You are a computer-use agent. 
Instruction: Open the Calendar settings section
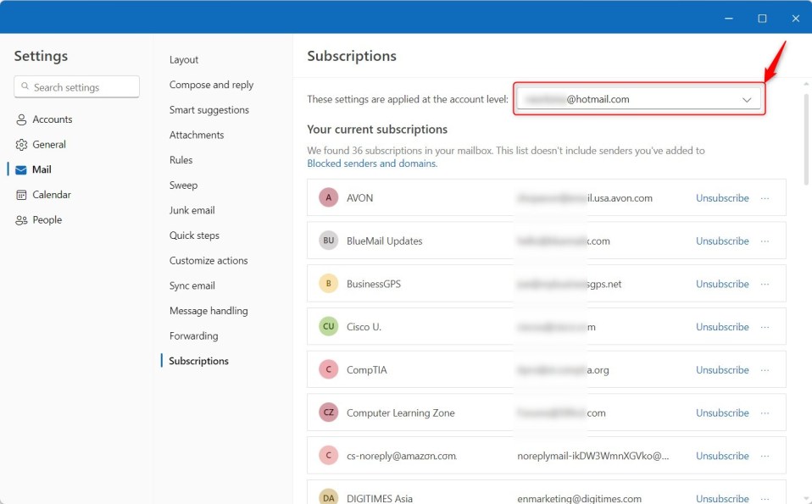point(43,195)
